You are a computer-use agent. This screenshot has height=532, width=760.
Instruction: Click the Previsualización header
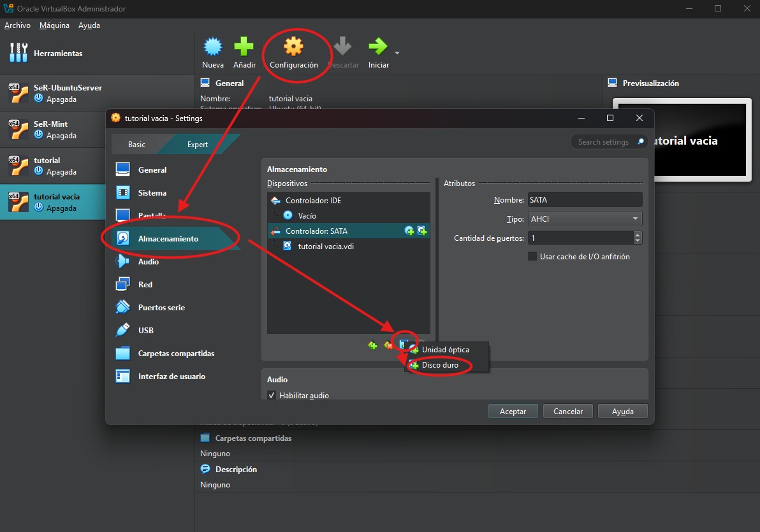(650, 83)
